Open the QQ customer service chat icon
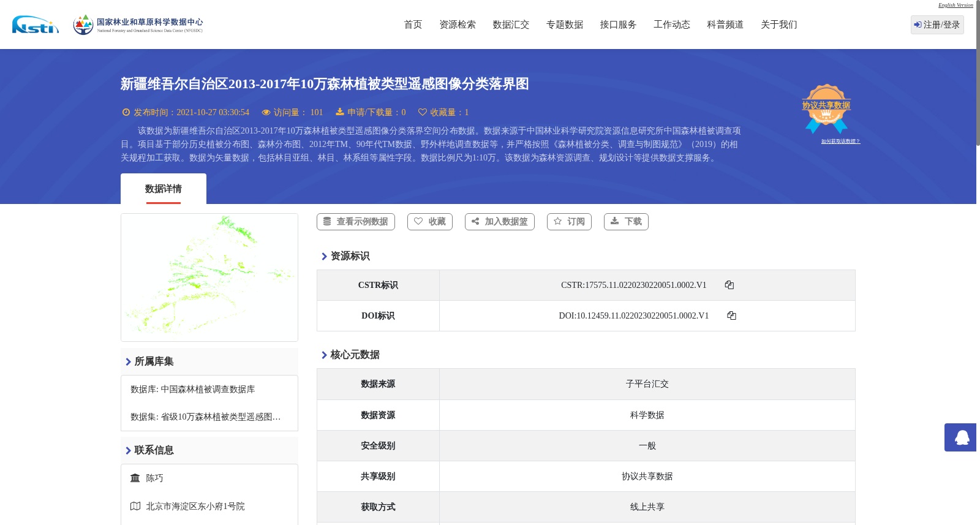Image resolution: width=980 pixels, height=525 pixels. click(962, 437)
